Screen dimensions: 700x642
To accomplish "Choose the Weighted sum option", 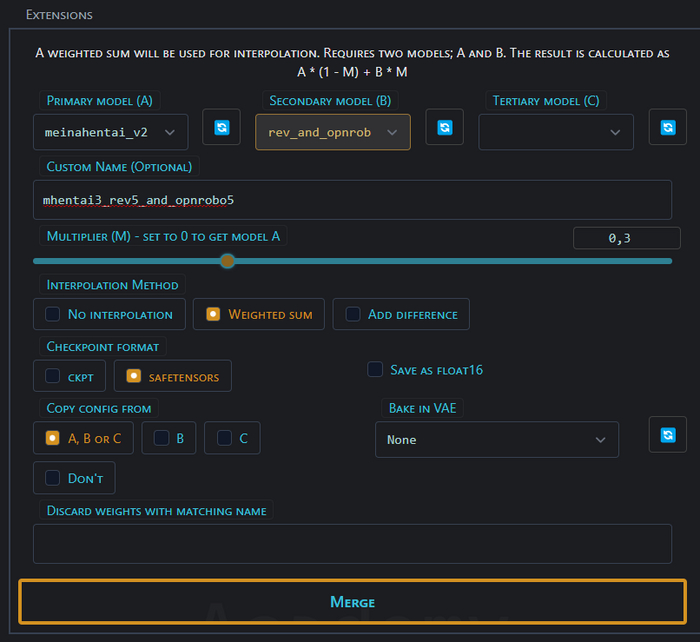I will pyautogui.click(x=259, y=314).
